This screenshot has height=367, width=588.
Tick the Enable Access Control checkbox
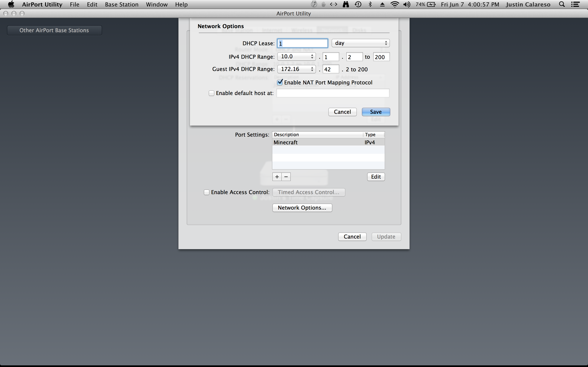[207, 192]
